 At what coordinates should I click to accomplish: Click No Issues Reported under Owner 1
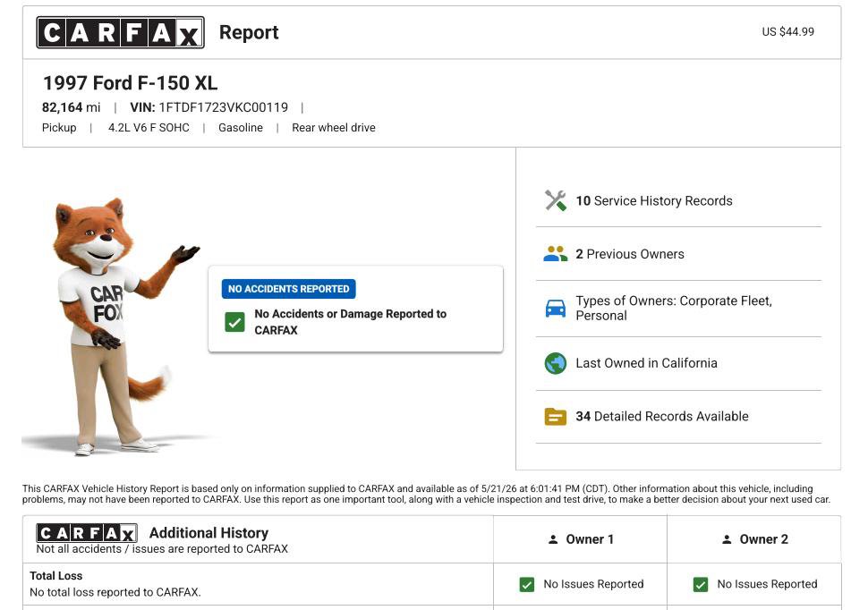point(593,585)
